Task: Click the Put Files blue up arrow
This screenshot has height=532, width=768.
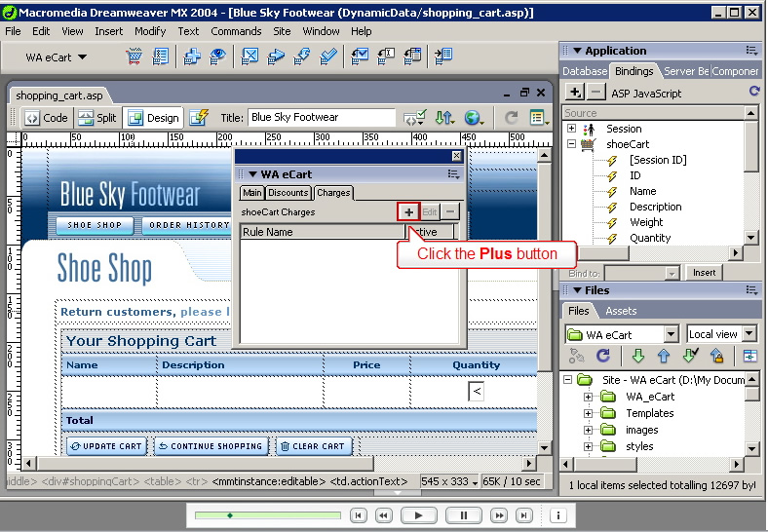Action: tap(663, 357)
